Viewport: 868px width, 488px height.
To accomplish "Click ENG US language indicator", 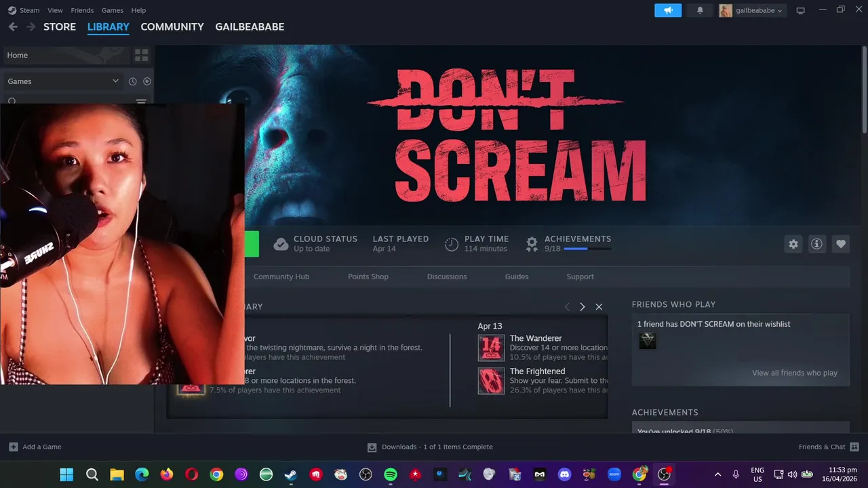I will coord(757,474).
